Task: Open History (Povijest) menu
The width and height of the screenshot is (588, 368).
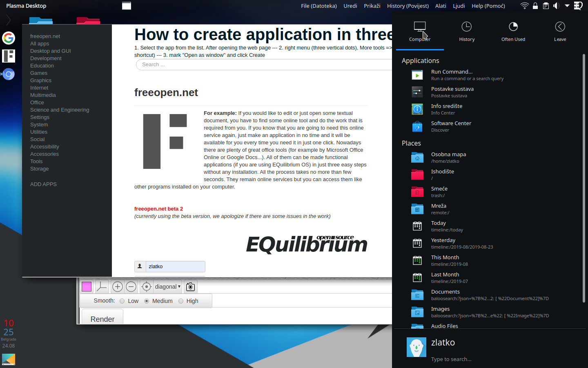Action: (x=408, y=6)
